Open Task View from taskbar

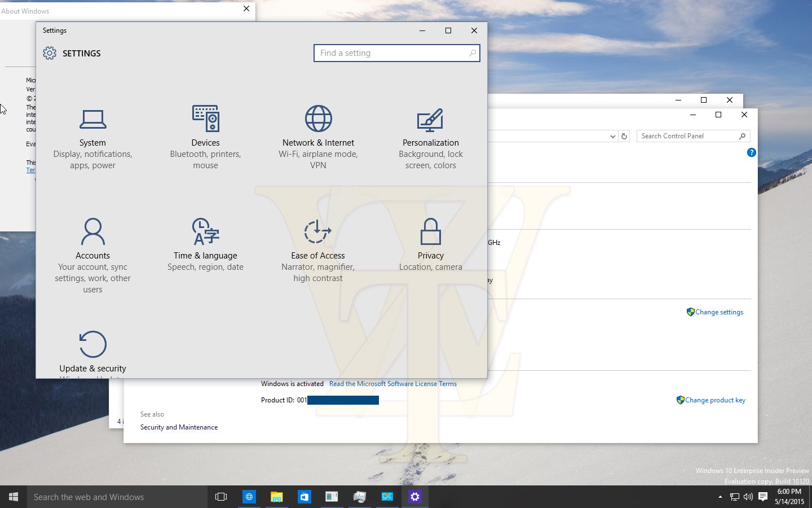pos(221,497)
